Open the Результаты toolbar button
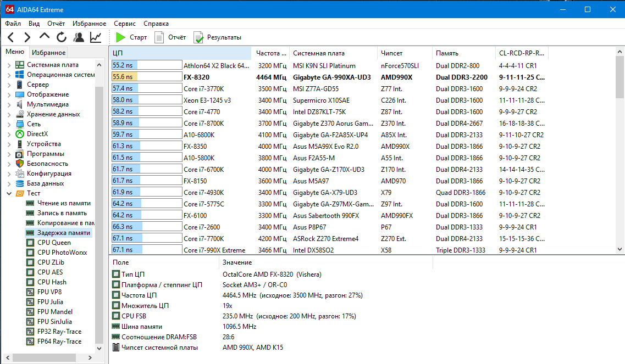This screenshot has height=364, width=625. [218, 37]
